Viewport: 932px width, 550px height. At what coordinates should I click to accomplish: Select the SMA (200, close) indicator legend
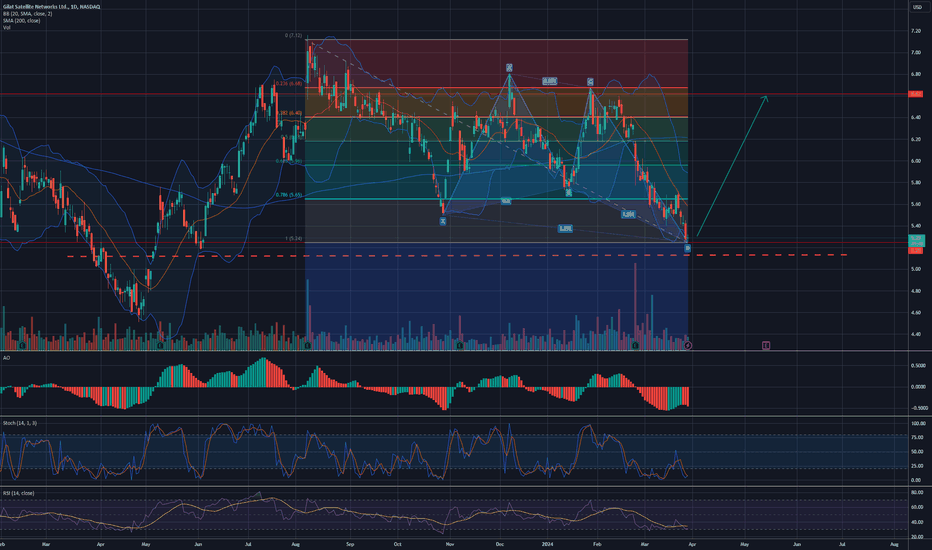point(21,20)
